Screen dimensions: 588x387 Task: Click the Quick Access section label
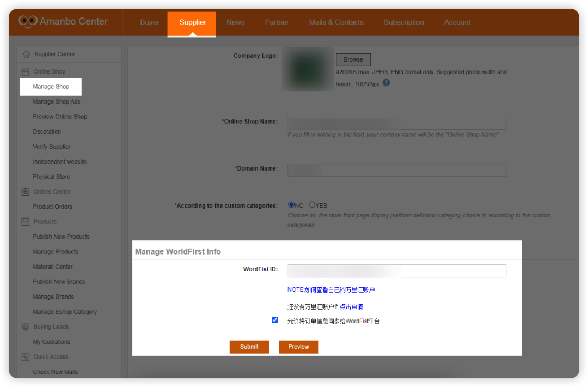pos(51,357)
